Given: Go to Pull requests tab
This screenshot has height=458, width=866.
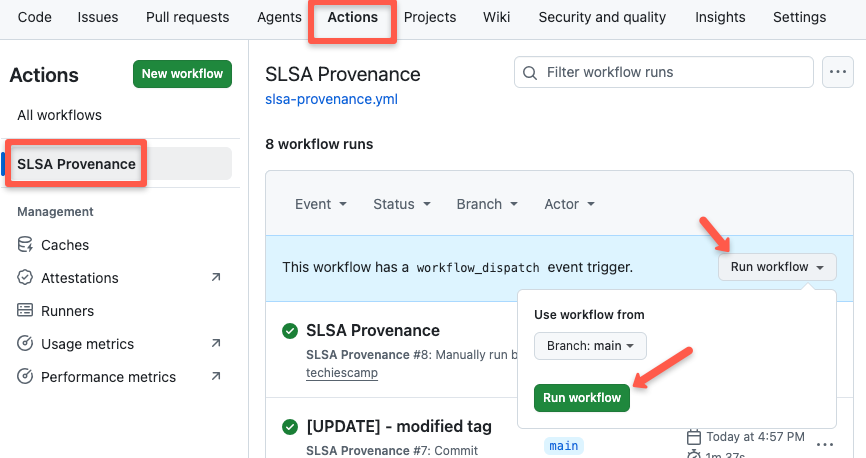Looking at the screenshot, I should pyautogui.click(x=187, y=17).
